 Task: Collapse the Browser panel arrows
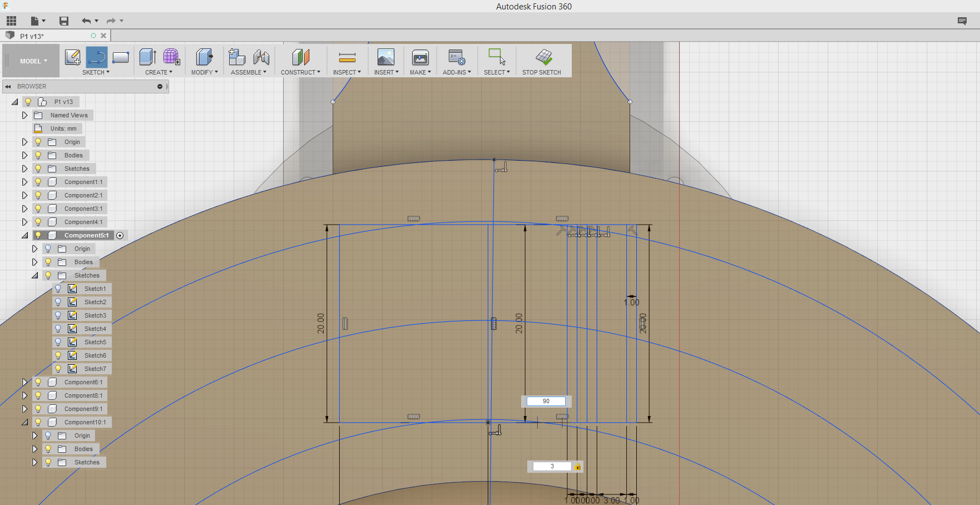[x=8, y=86]
